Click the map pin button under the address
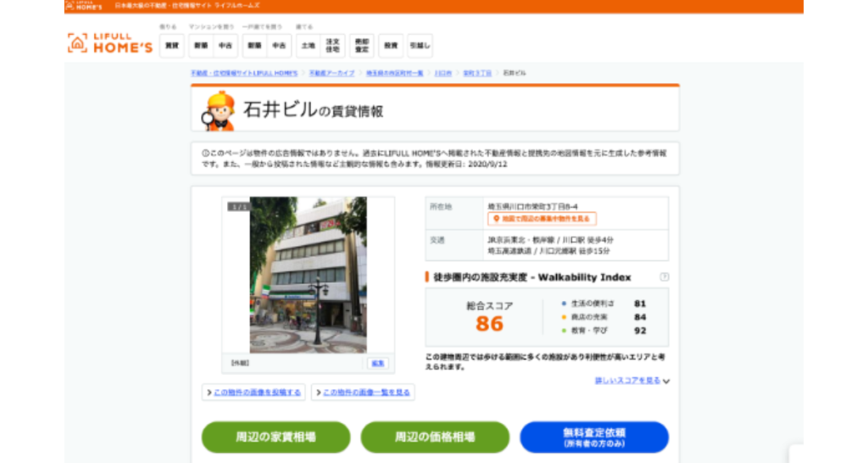Image resolution: width=868 pixels, height=463 pixels. [542, 219]
